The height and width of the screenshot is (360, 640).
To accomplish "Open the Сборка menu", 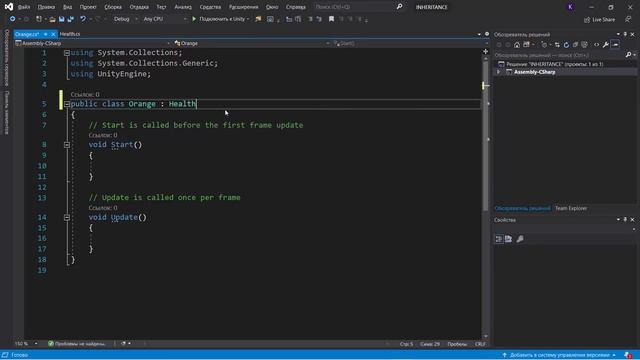I will 113,7.
